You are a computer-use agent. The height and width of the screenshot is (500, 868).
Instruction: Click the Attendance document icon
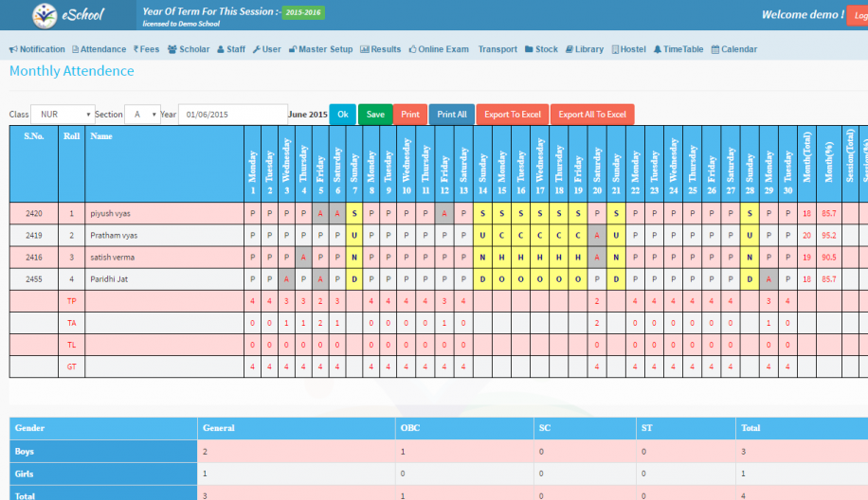pos(75,49)
